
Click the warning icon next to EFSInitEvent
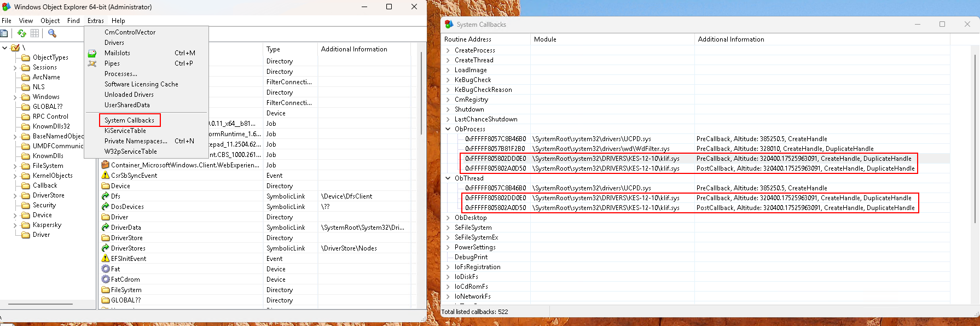click(x=106, y=259)
